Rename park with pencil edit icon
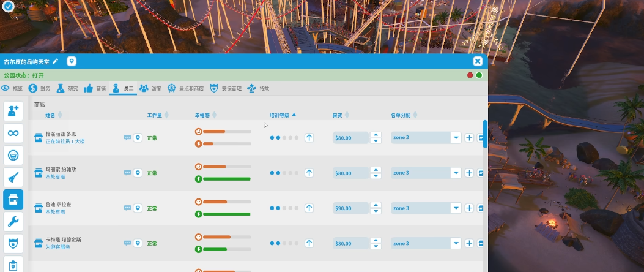This screenshot has width=644, height=272. click(x=56, y=62)
